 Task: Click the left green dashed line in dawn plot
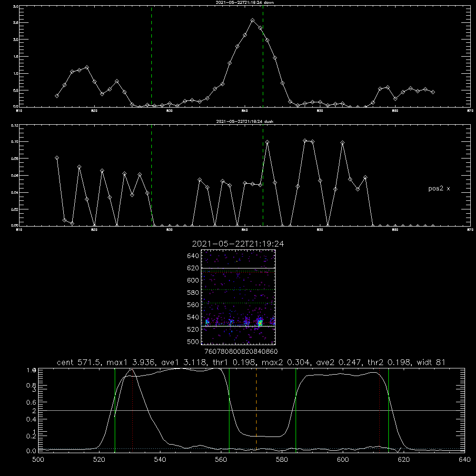pos(151,57)
